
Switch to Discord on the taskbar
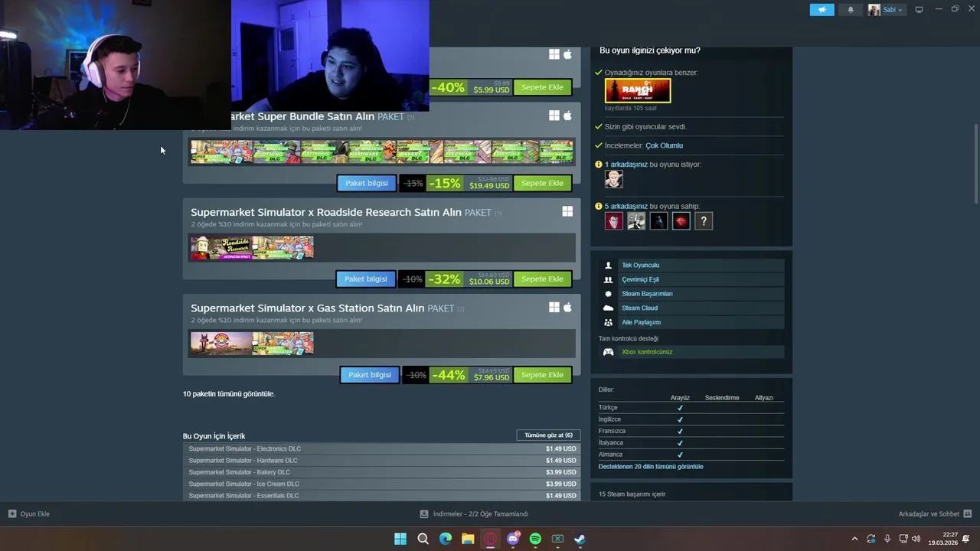point(513,539)
